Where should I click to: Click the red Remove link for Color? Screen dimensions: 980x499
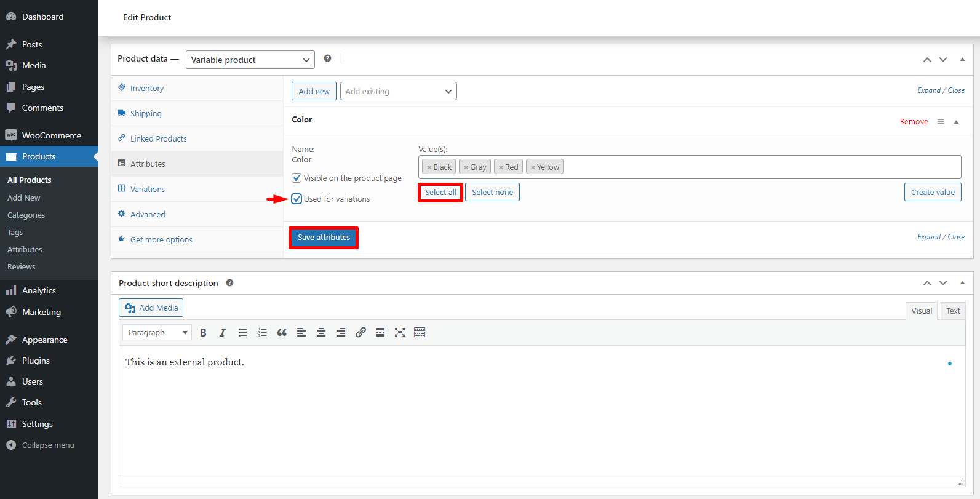[x=914, y=122]
